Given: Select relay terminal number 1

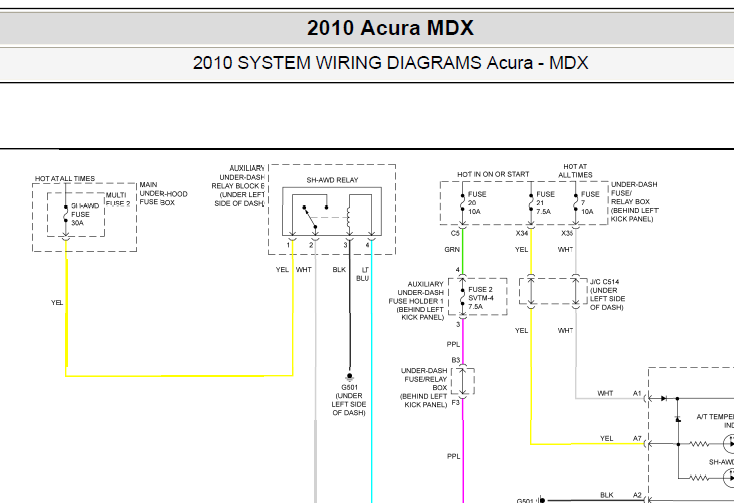Looking at the screenshot, I should click(288, 245).
